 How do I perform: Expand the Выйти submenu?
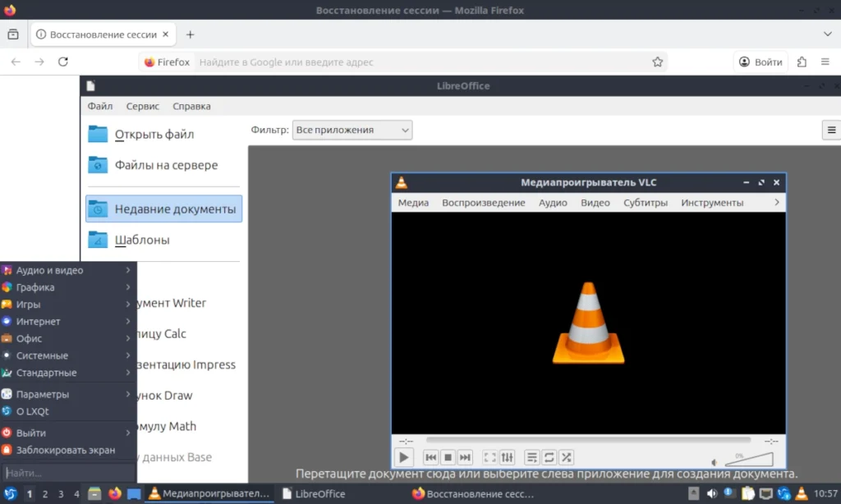point(67,433)
